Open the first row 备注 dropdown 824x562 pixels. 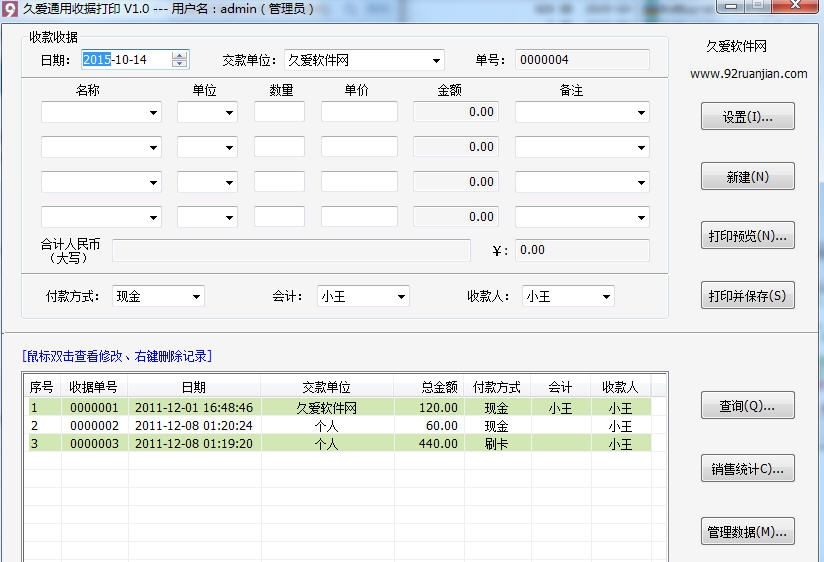point(641,113)
